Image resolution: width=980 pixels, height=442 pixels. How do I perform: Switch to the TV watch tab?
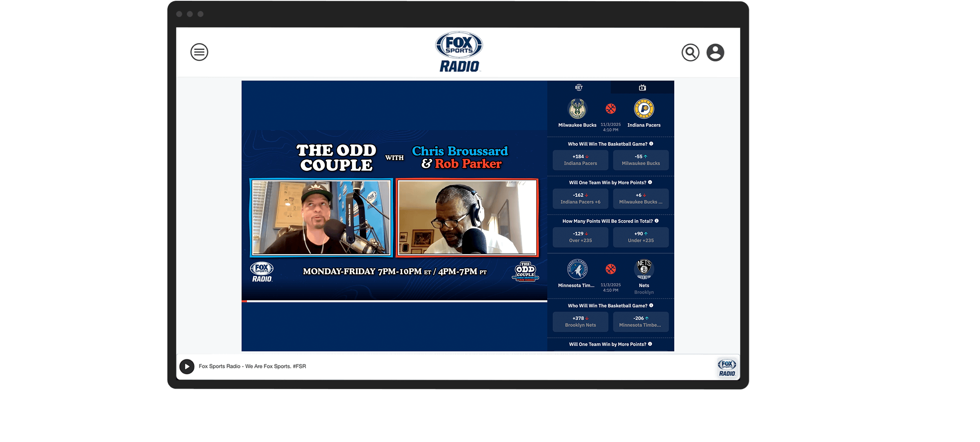(x=642, y=87)
